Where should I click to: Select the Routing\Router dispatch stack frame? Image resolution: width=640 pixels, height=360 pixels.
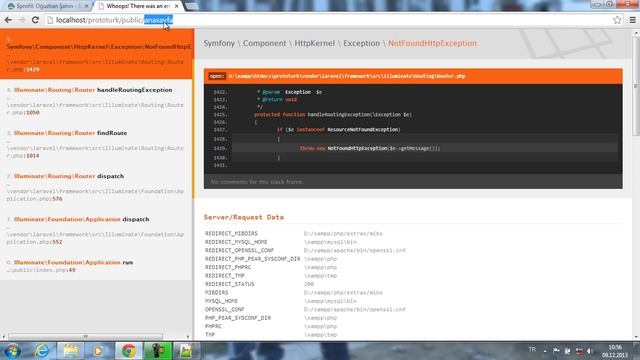tap(97, 187)
